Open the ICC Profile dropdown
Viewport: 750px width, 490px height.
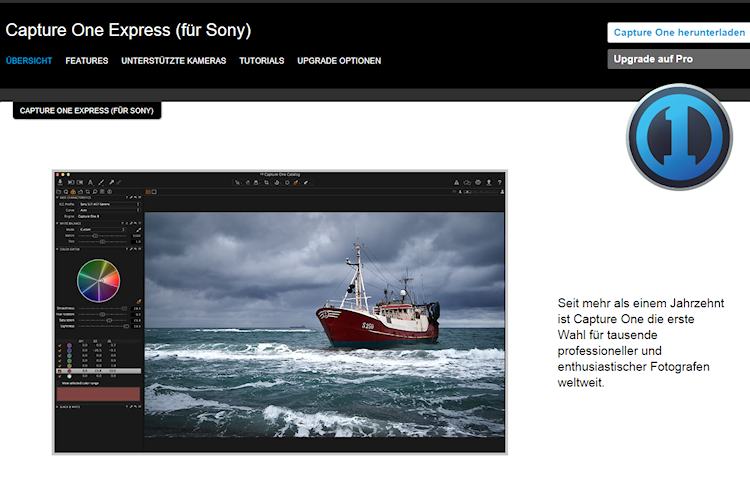coord(110,204)
